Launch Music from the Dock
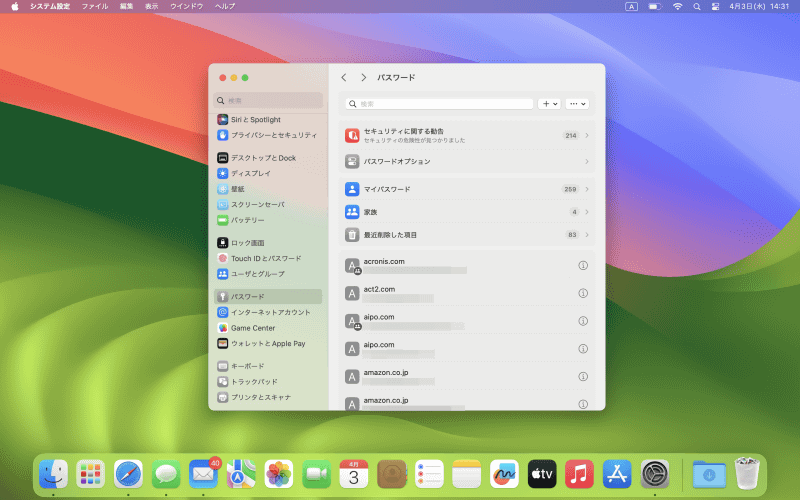Image resolution: width=800 pixels, height=500 pixels. (580, 474)
